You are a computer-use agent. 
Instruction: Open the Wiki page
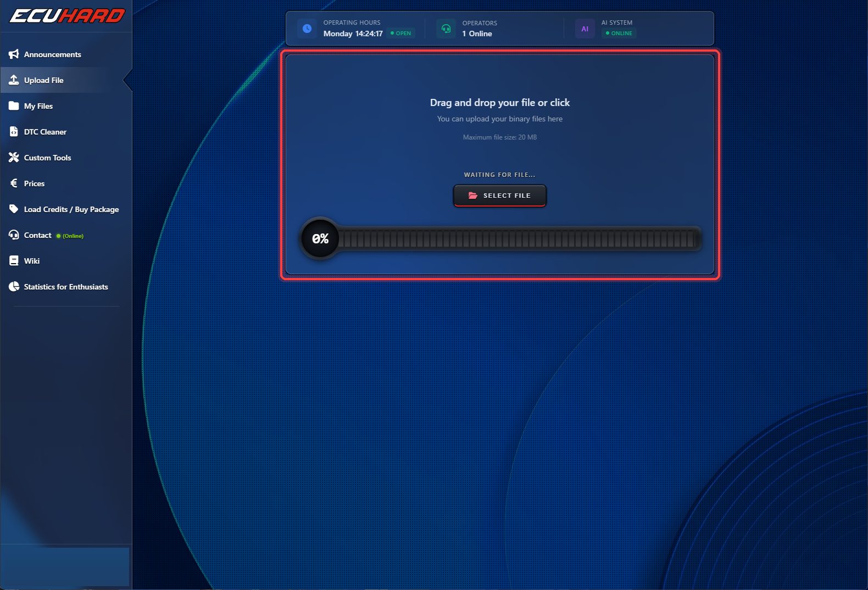[66, 261]
